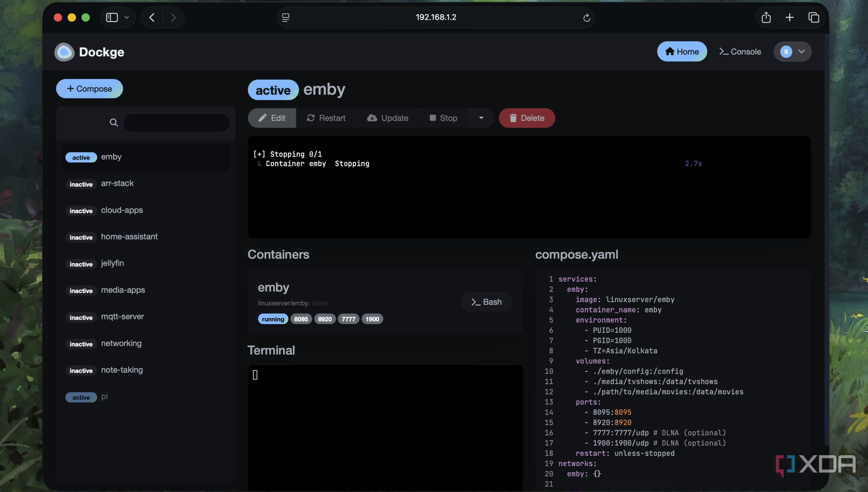The height and width of the screenshot is (492, 868).
Task: Restart the emby stack
Action: pos(326,118)
